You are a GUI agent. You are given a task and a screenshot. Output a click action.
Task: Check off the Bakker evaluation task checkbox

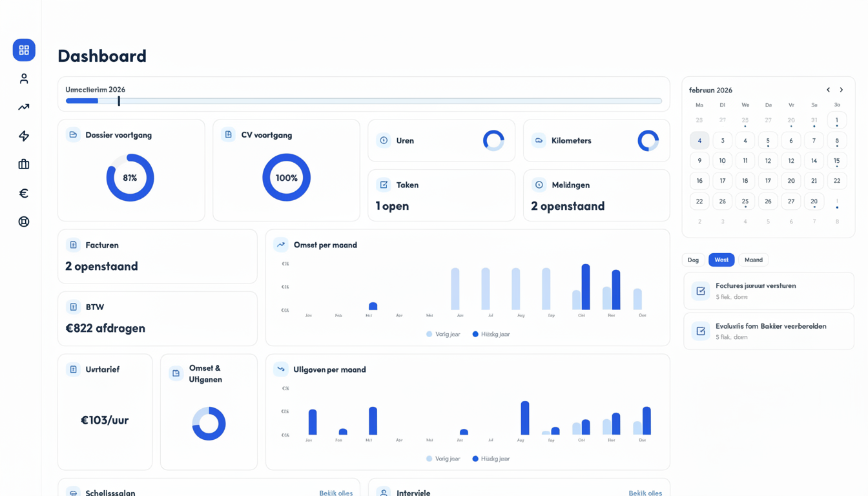click(x=701, y=331)
